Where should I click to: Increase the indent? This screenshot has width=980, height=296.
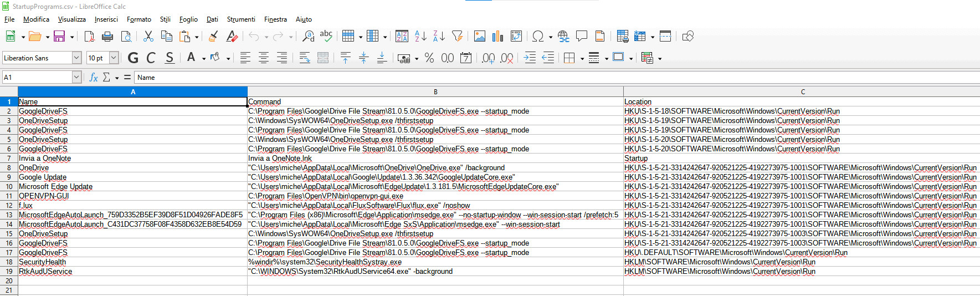[x=530, y=58]
